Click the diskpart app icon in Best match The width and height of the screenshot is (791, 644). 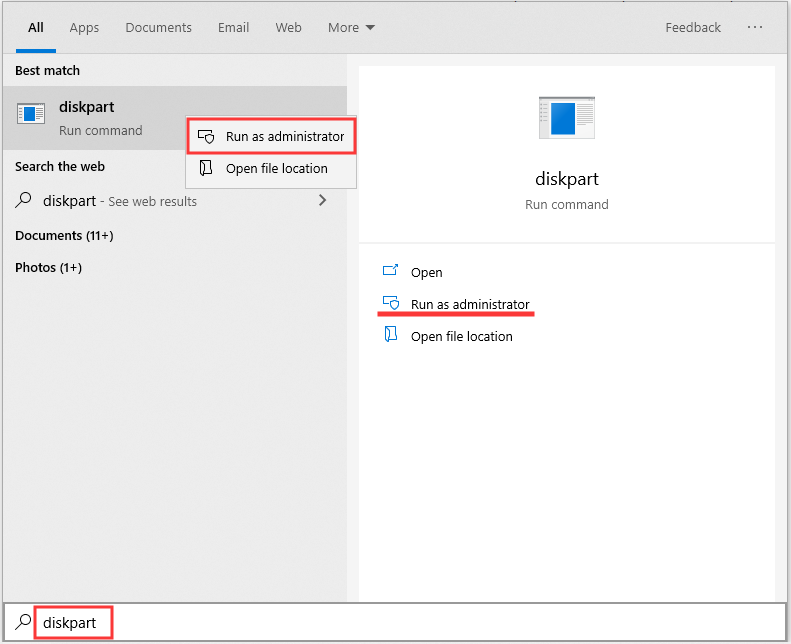click(31, 114)
